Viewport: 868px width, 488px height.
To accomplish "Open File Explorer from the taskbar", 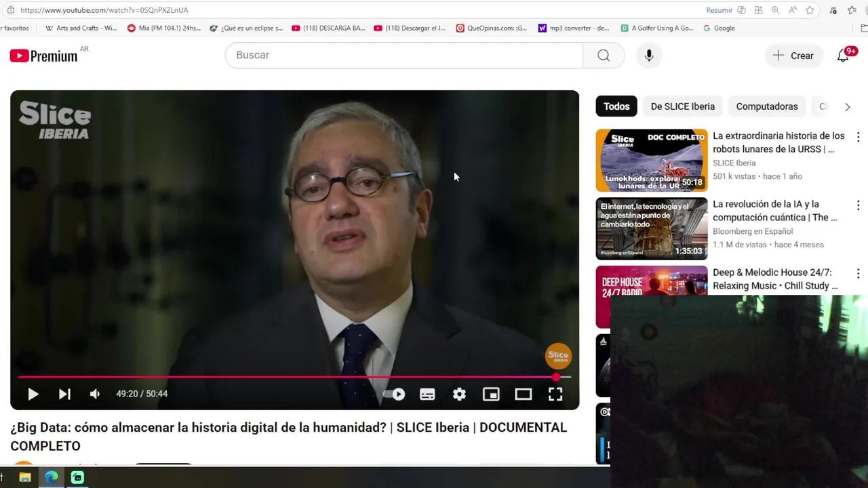I will click(25, 477).
